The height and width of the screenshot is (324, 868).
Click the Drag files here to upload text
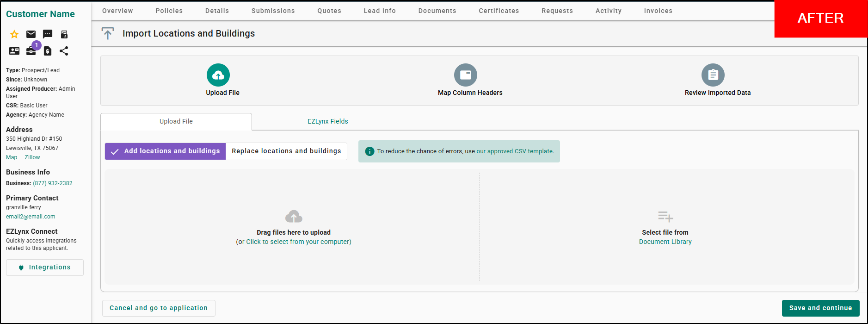tap(294, 232)
